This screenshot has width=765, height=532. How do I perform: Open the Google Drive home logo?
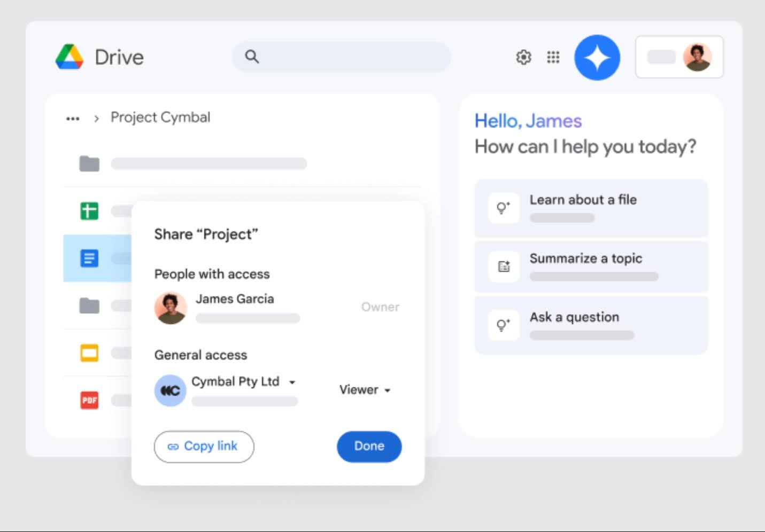click(69, 56)
